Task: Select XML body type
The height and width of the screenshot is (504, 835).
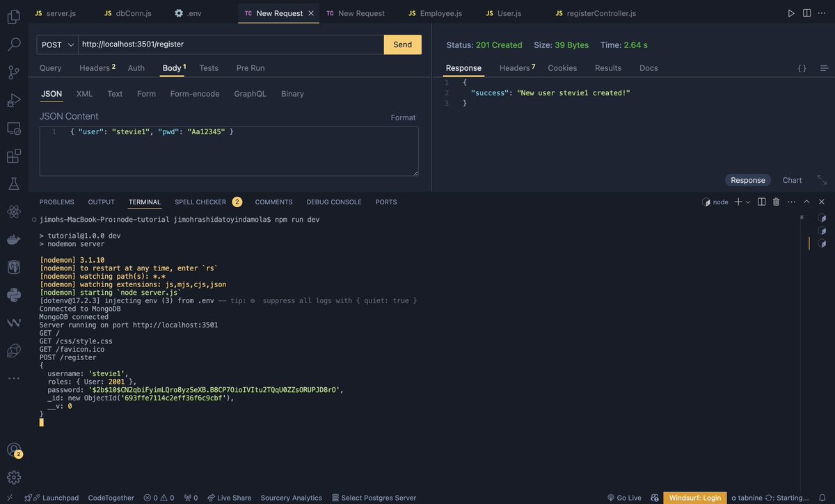Action: click(84, 94)
